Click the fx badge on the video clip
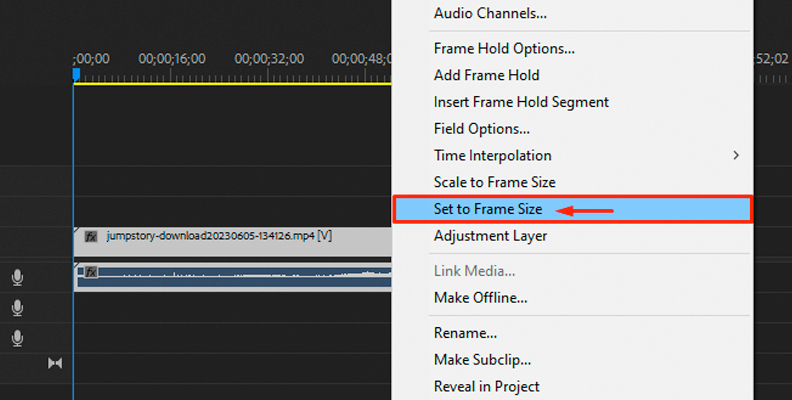This screenshot has width=792, height=400. (x=91, y=236)
